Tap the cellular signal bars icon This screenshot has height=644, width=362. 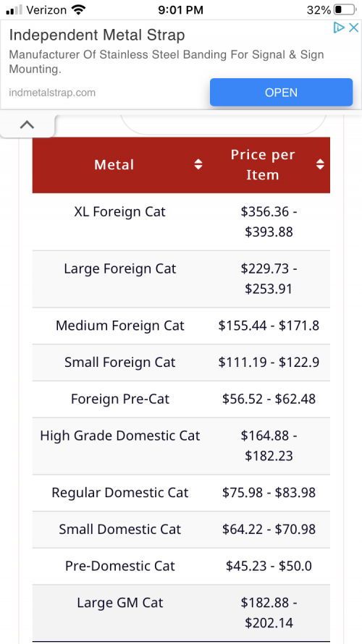[14, 10]
